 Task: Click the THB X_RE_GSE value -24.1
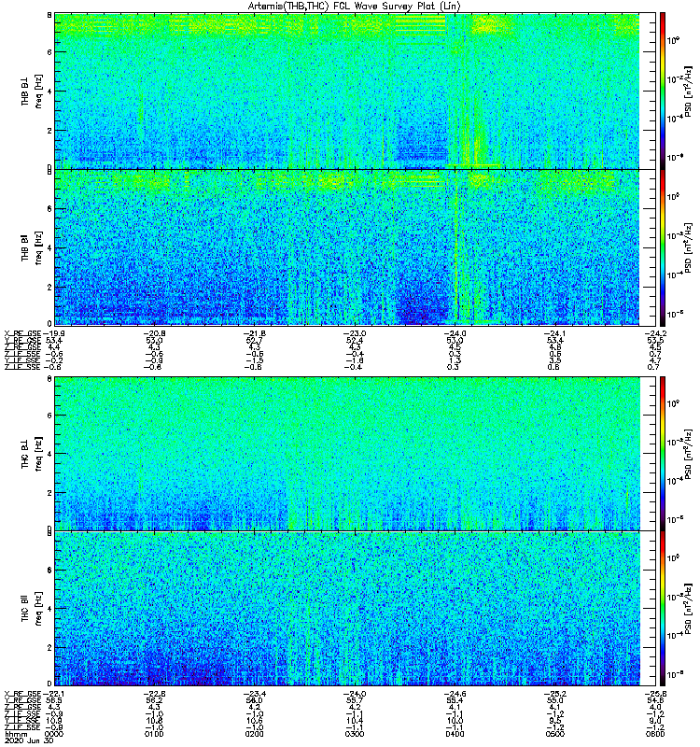point(555,333)
